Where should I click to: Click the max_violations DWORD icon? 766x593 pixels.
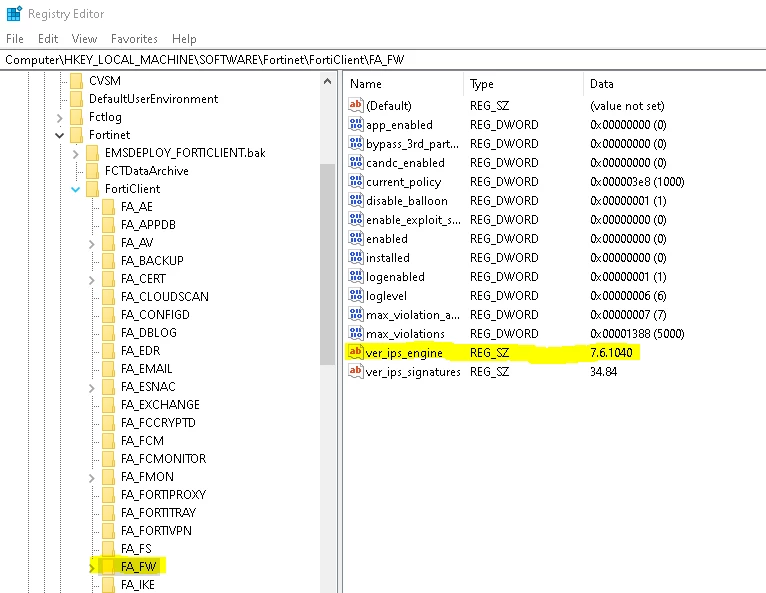(x=356, y=334)
